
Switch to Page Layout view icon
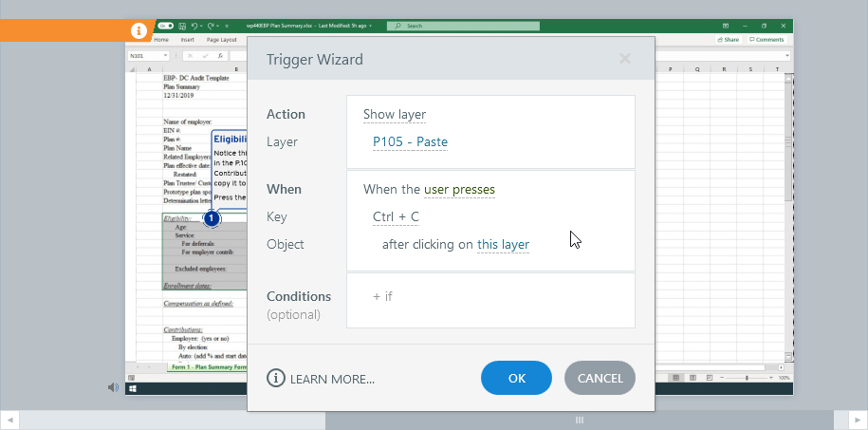[x=693, y=378]
